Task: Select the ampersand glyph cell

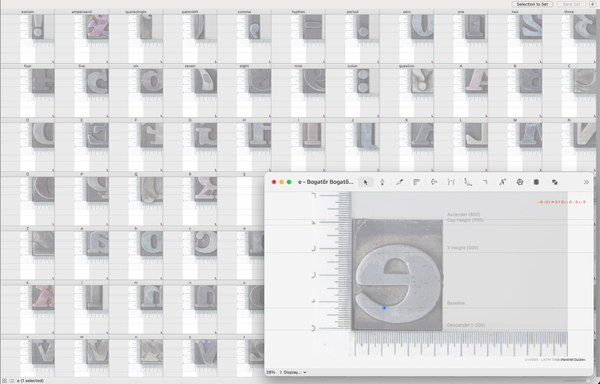Action: click(x=82, y=36)
